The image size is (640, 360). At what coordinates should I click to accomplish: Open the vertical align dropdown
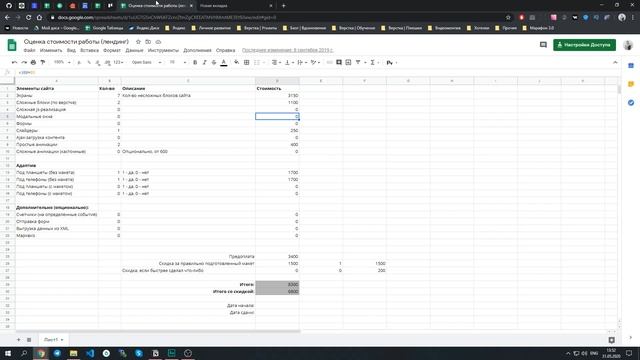click(289, 62)
